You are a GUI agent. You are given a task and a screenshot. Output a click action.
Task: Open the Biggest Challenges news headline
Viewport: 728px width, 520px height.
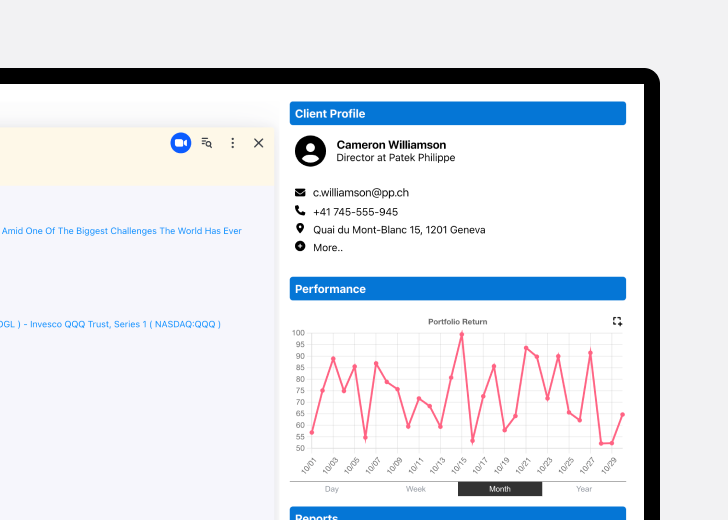click(121, 231)
